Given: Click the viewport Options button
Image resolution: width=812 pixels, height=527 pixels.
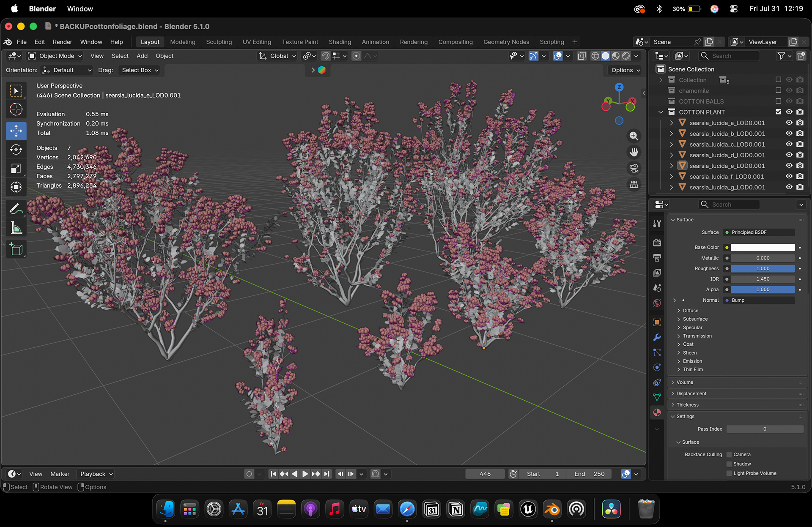Looking at the screenshot, I should [x=626, y=70].
